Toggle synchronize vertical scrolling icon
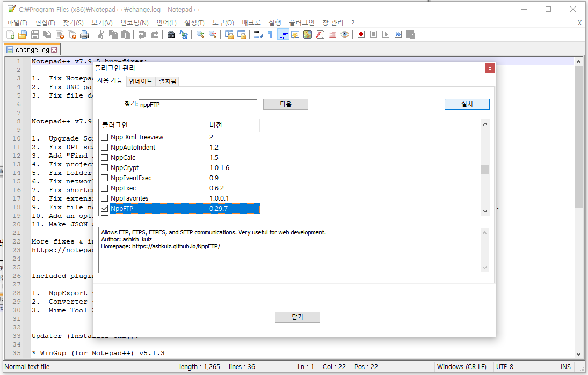Screen dimensions: 588x375 pos(229,34)
